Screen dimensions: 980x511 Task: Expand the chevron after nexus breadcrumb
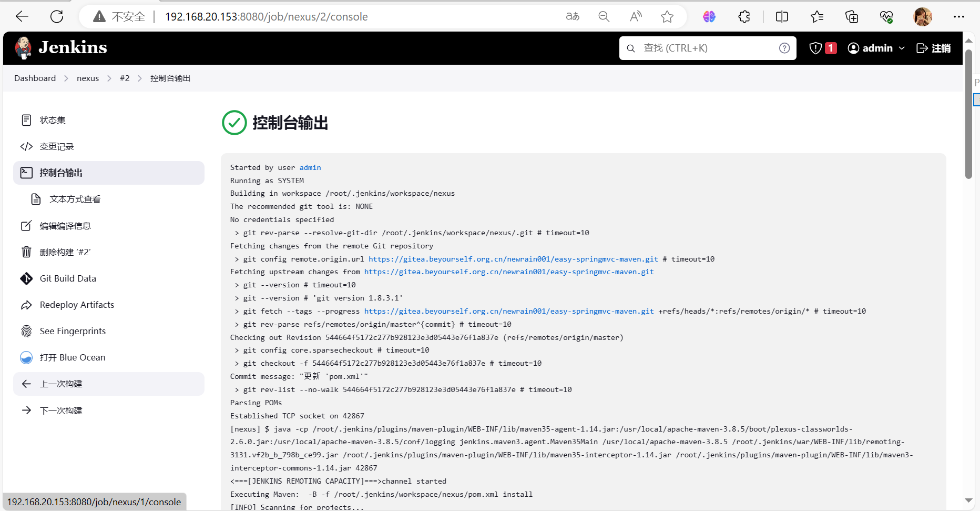(x=109, y=78)
